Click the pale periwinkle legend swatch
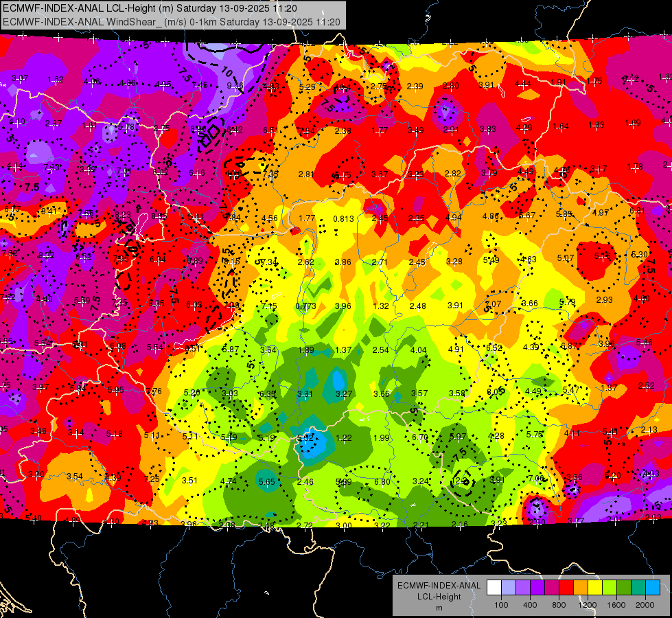 (509, 588)
